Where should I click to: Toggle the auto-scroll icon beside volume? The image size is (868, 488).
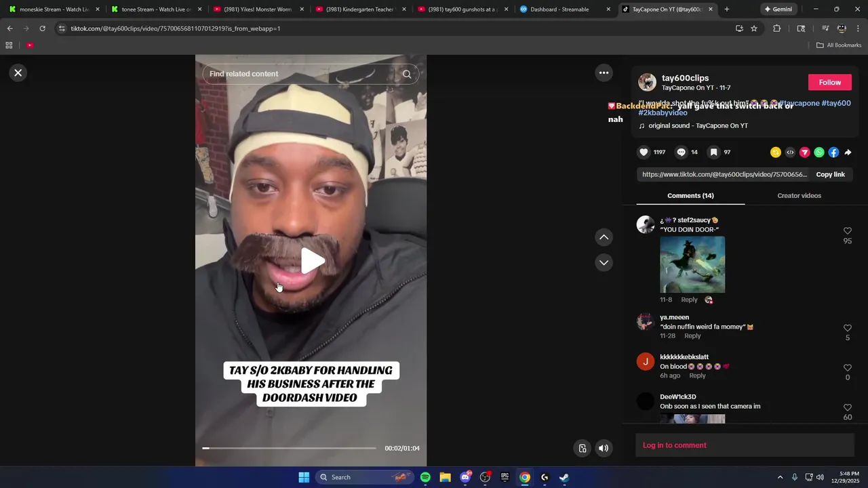tap(582, 448)
